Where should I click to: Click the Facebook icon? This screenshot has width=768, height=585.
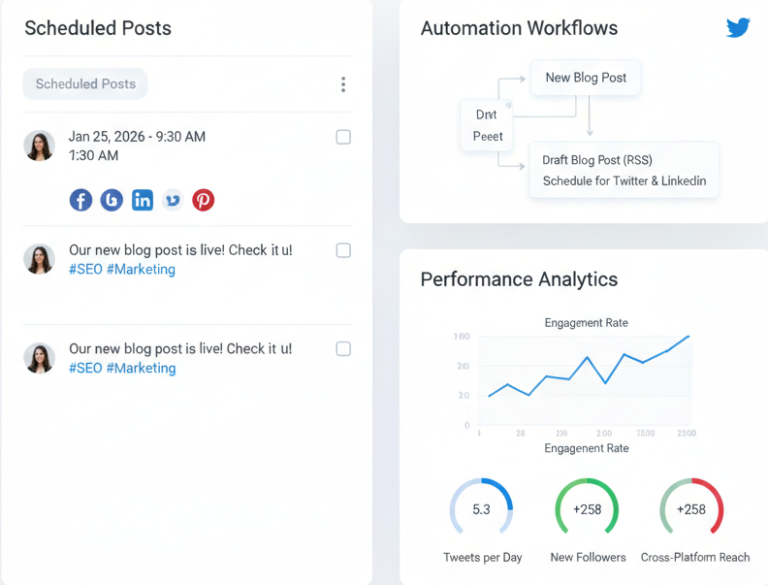[81, 200]
